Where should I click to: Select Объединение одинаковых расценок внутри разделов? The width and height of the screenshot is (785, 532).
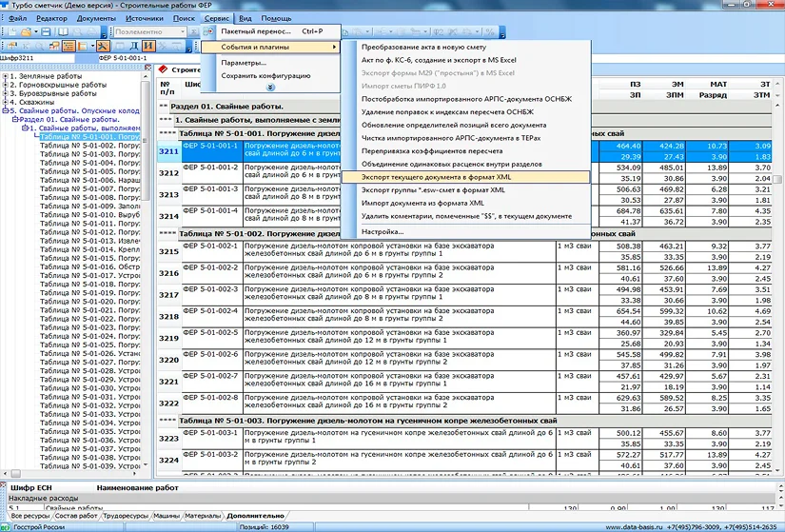465,164
